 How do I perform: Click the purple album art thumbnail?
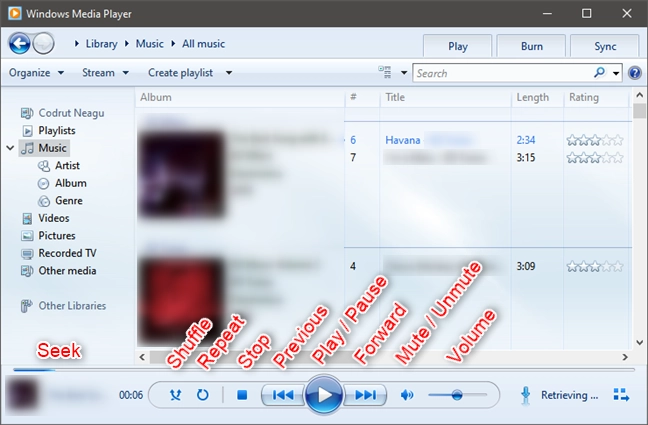[x=182, y=174]
